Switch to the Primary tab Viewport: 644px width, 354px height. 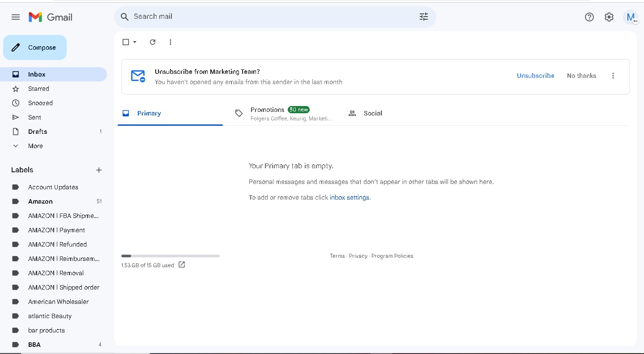click(x=170, y=113)
